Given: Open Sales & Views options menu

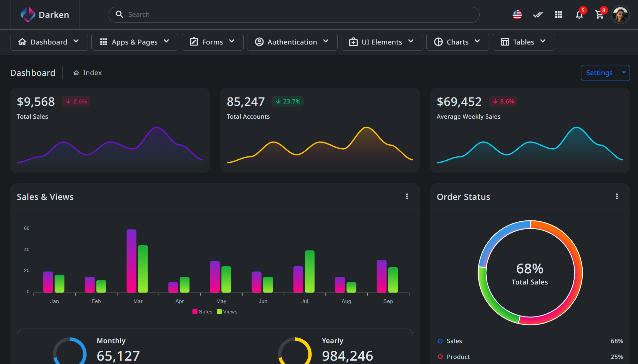Looking at the screenshot, I should 407,196.
